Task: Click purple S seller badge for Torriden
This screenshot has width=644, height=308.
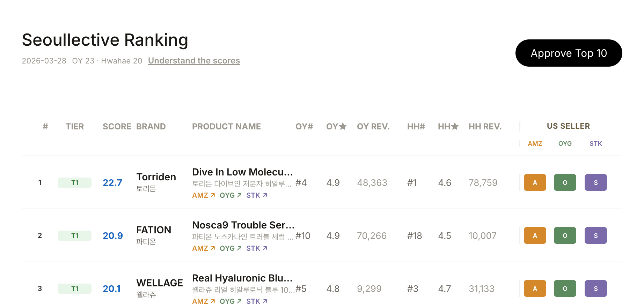Action: point(595,182)
